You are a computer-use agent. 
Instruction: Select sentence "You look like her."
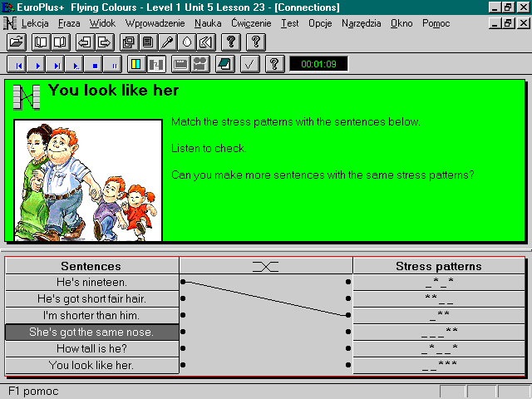click(x=91, y=366)
